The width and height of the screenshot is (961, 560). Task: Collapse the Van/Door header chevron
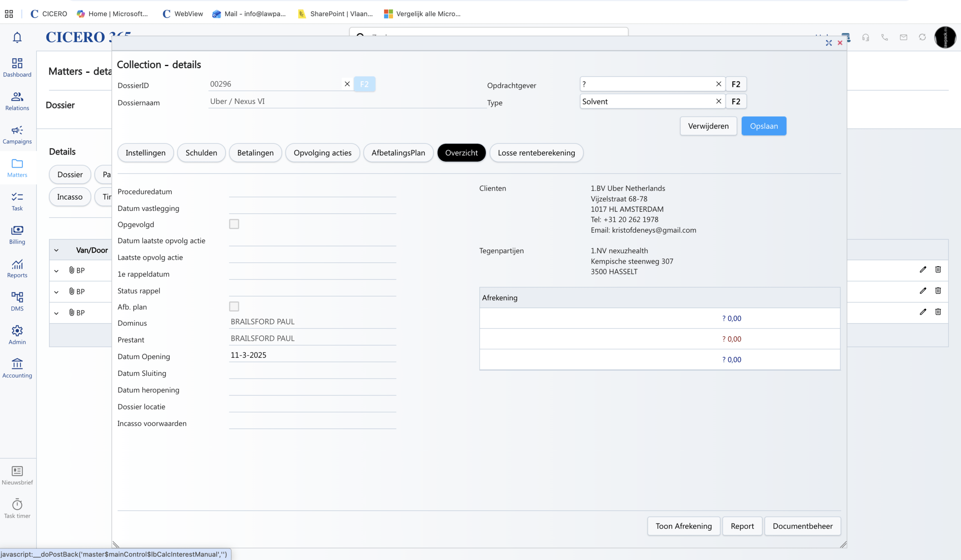[x=56, y=250]
